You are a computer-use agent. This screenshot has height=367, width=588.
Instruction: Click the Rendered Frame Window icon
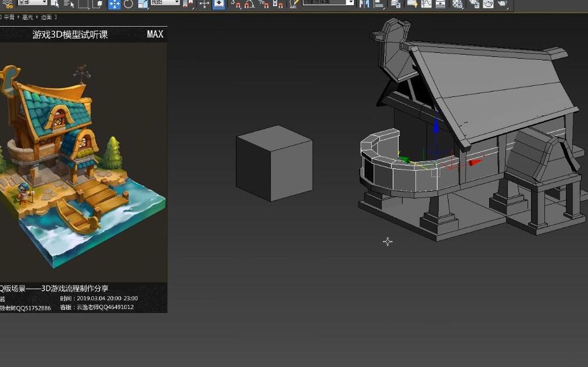(x=487, y=5)
